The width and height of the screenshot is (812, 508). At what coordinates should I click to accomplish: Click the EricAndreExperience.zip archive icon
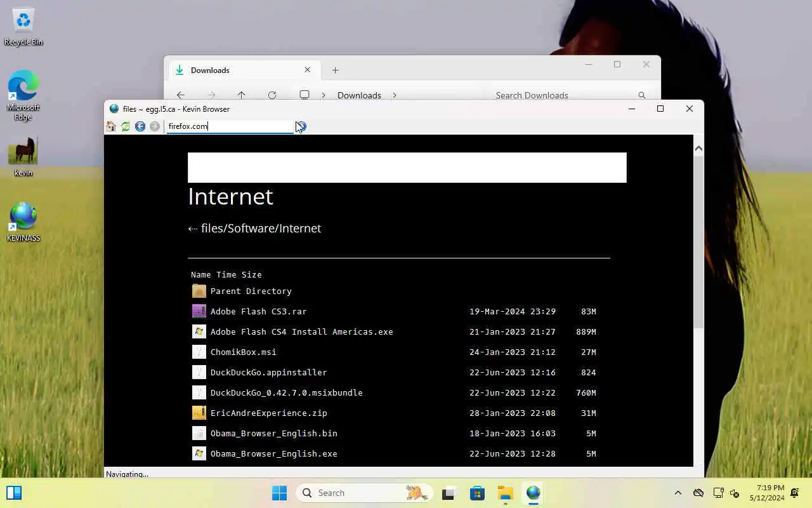199,413
